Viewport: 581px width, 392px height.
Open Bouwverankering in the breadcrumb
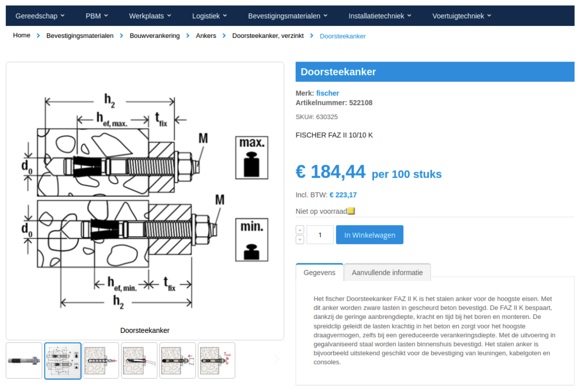point(155,36)
